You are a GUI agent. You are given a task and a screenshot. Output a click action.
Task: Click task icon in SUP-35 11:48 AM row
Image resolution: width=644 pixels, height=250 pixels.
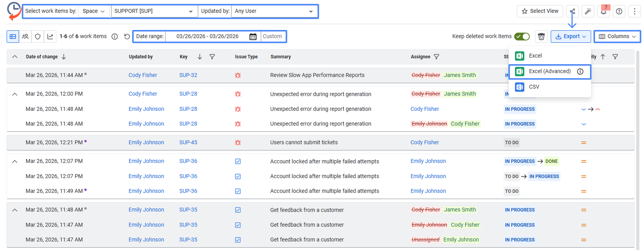pos(238,210)
